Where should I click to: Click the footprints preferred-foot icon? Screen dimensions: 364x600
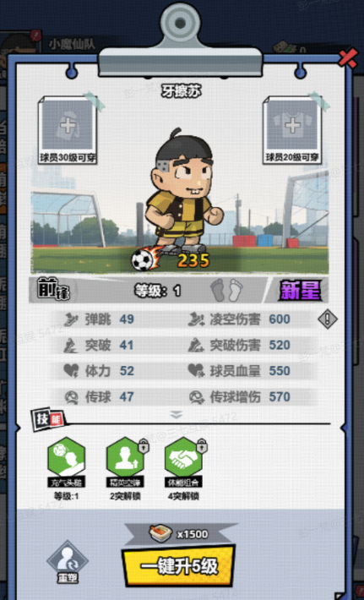[x=226, y=290]
